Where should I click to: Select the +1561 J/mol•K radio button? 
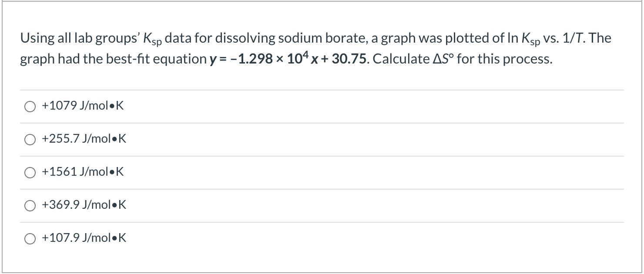tap(30, 172)
